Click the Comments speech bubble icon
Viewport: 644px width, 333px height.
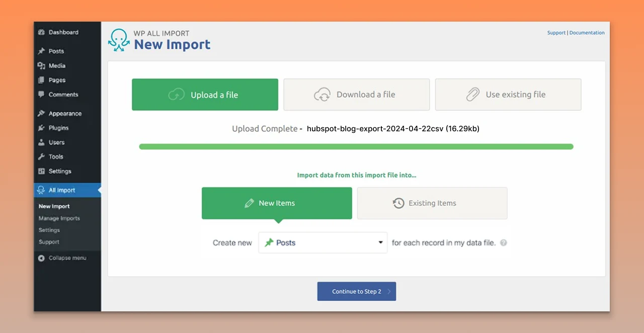tap(42, 95)
